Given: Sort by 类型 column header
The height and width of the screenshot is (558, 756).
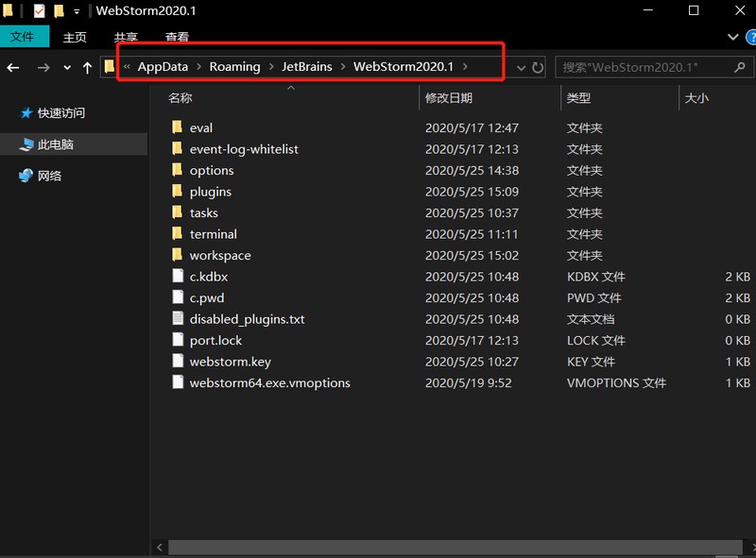Looking at the screenshot, I should click(578, 98).
